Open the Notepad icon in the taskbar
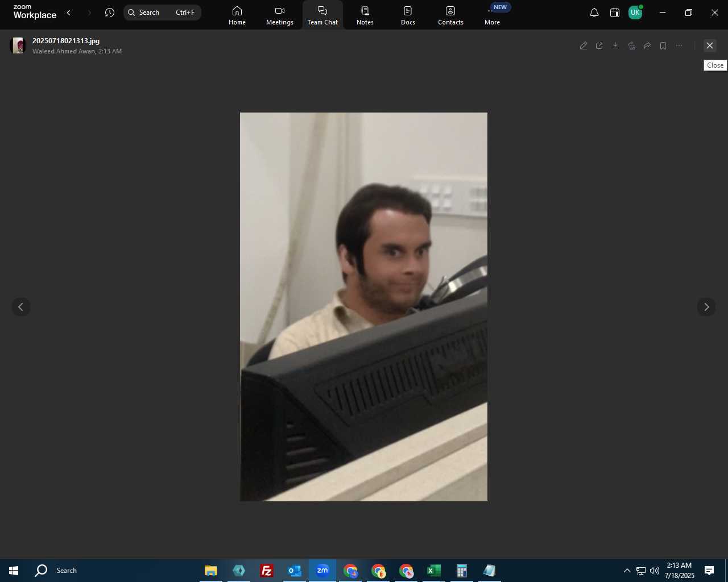The height and width of the screenshot is (582, 728). 490,571
